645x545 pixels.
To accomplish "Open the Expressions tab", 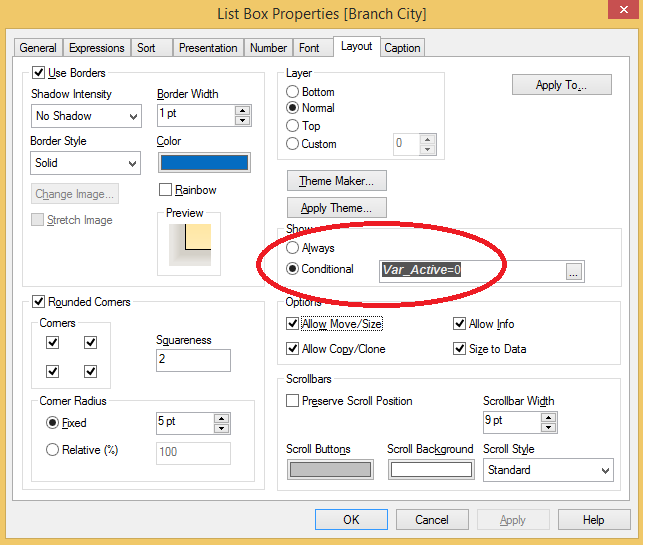I will click(97, 48).
